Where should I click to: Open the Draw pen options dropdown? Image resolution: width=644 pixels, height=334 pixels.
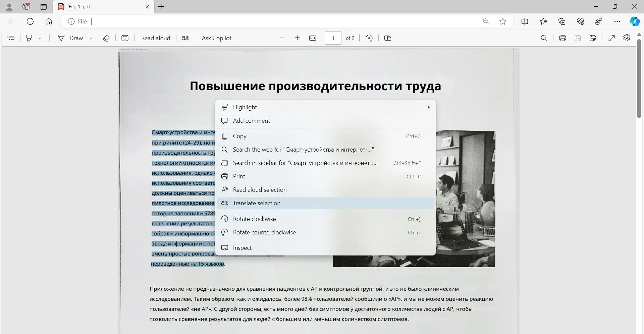tap(91, 38)
